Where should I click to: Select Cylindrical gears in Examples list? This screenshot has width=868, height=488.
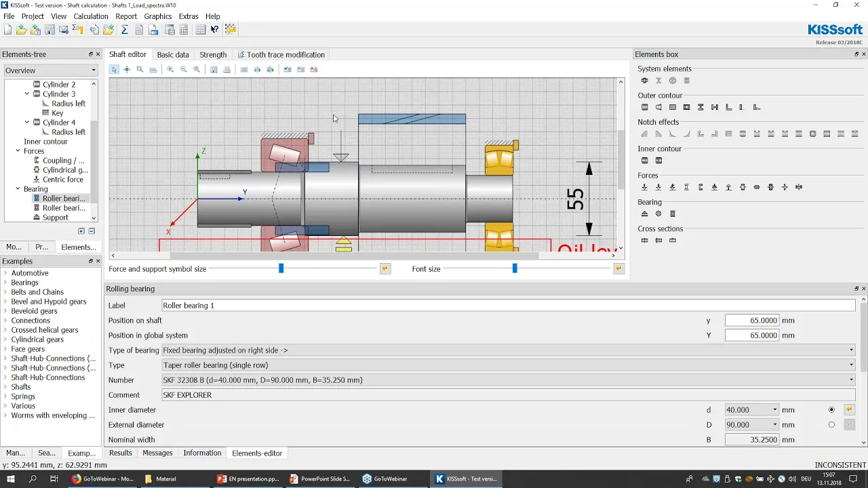coord(37,340)
